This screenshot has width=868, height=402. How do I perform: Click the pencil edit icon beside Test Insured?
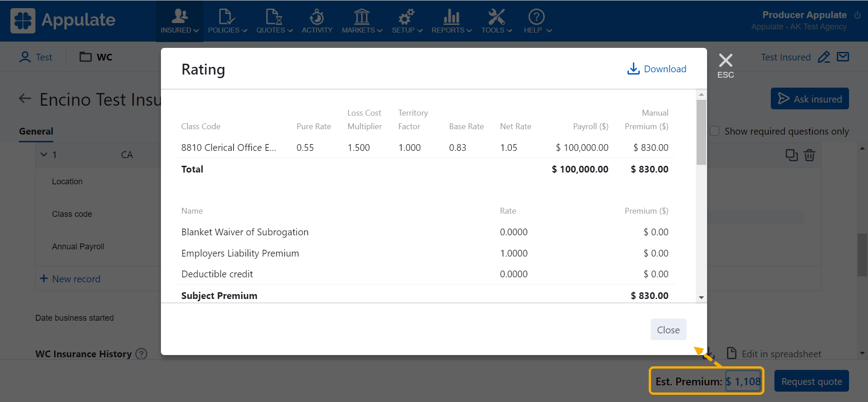(824, 57)
